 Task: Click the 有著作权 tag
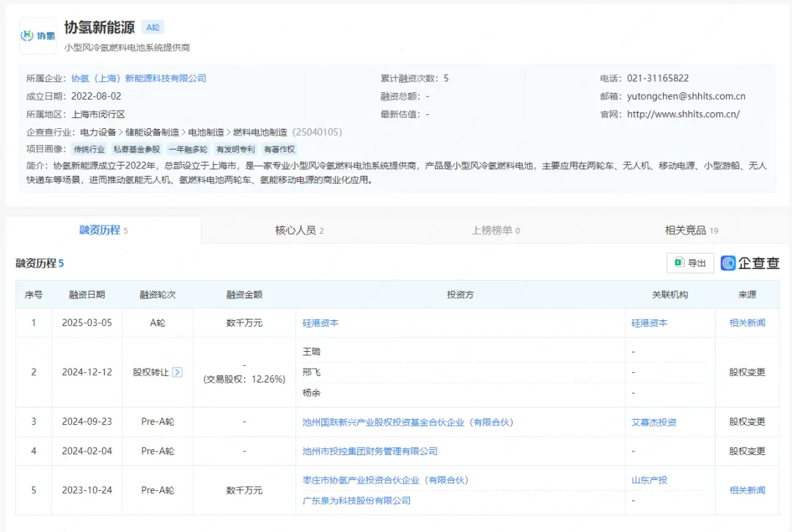pyautogui.click(x=279, y=149)
